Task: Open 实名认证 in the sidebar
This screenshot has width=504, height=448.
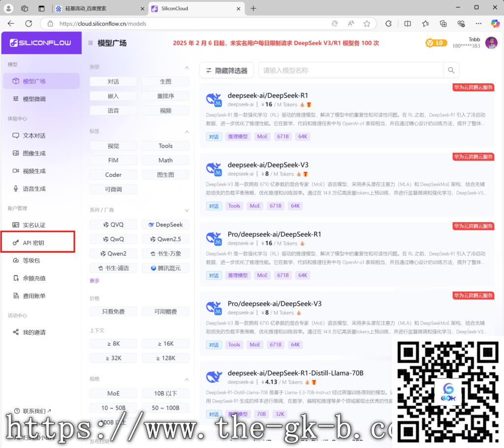Action: click(x=41, y=225)
